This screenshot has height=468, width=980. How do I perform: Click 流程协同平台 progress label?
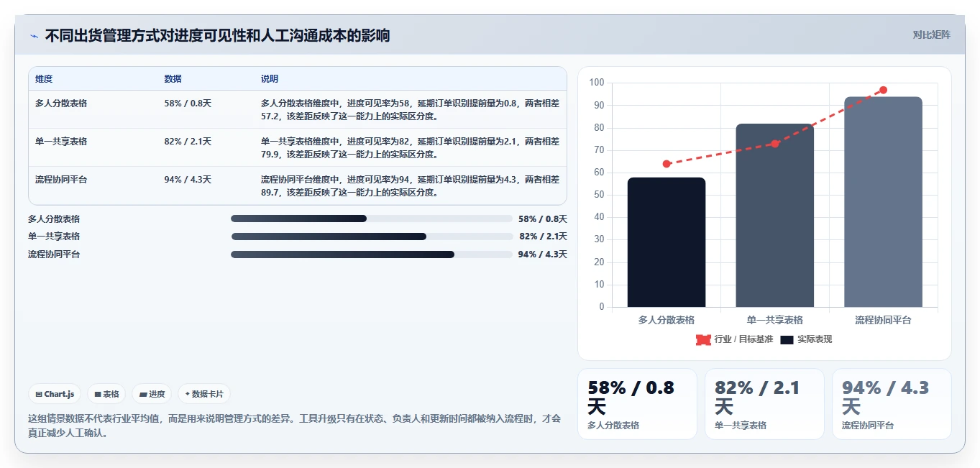click(x=54, y=254)
